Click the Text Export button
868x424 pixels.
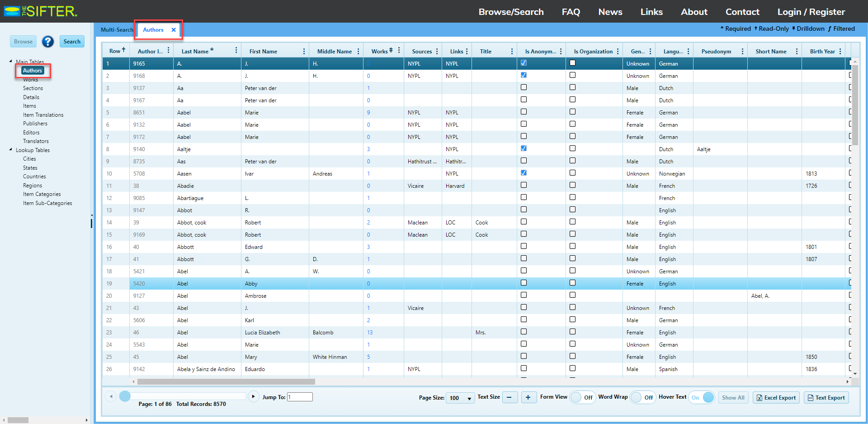click(x=826, y=398)
